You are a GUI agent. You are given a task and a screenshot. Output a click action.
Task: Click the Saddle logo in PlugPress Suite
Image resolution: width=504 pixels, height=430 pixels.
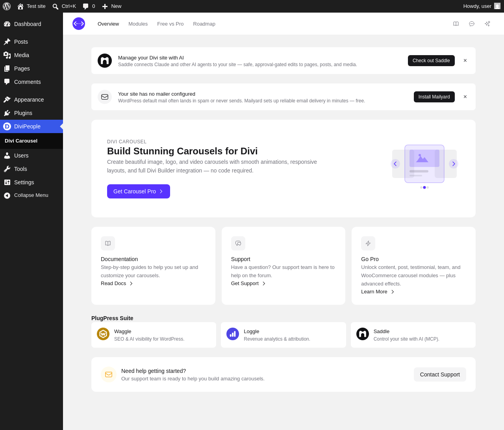(x=363, y=334)
